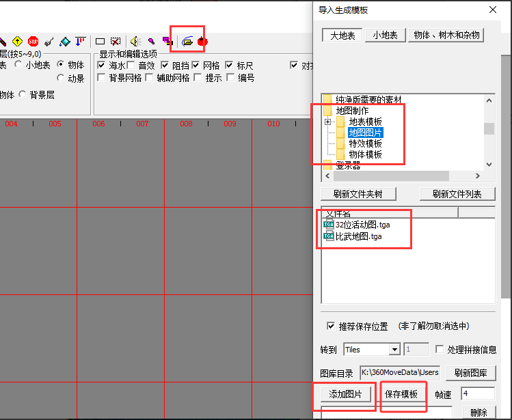The width and height of the screenshot is (512, 420).
Task: Toggle the 阻挡 checkbox
Action: [x=165, y=66]
